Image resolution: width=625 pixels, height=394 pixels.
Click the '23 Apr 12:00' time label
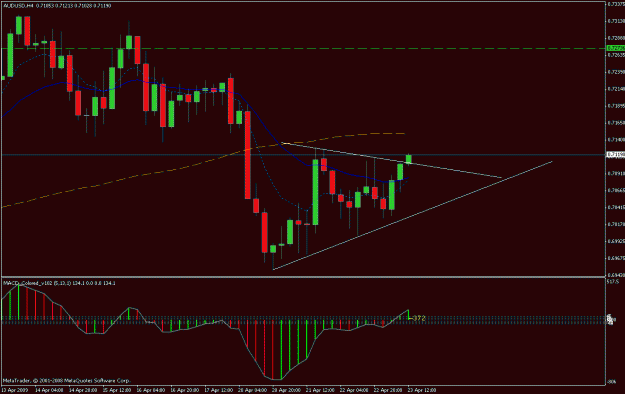[422, 390]
